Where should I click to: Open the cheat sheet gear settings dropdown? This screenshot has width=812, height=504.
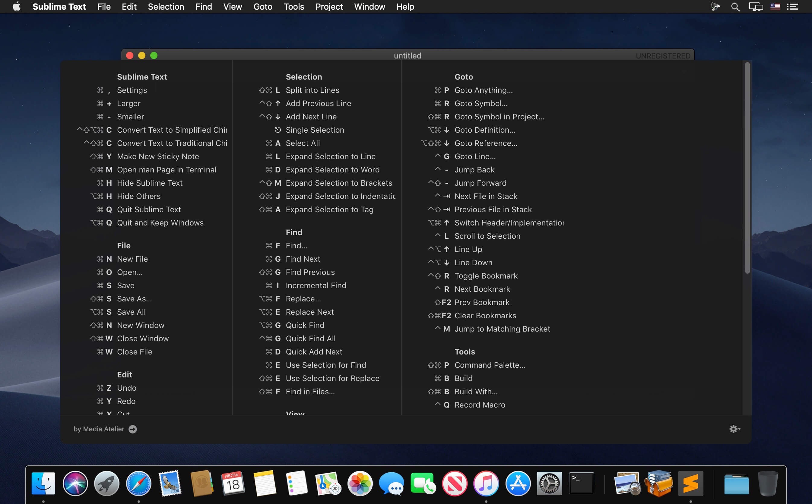click(735, 429)
